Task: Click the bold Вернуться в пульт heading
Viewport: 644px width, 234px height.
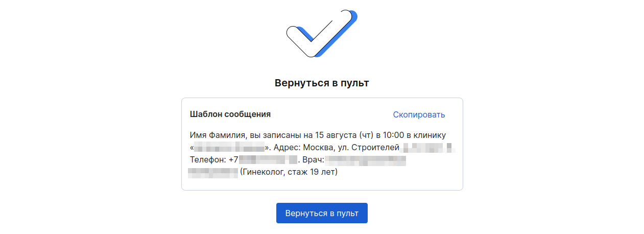Action: point(322,83)
